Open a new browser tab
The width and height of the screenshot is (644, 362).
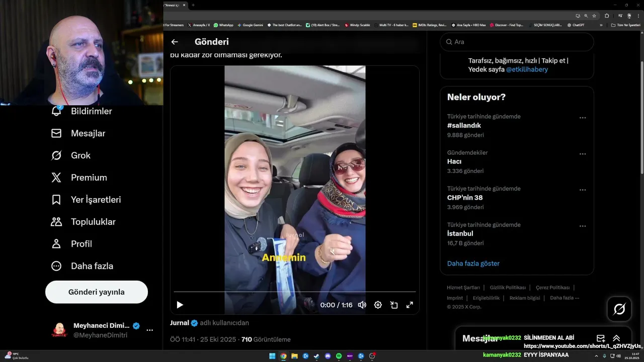(x=193, y=5)
